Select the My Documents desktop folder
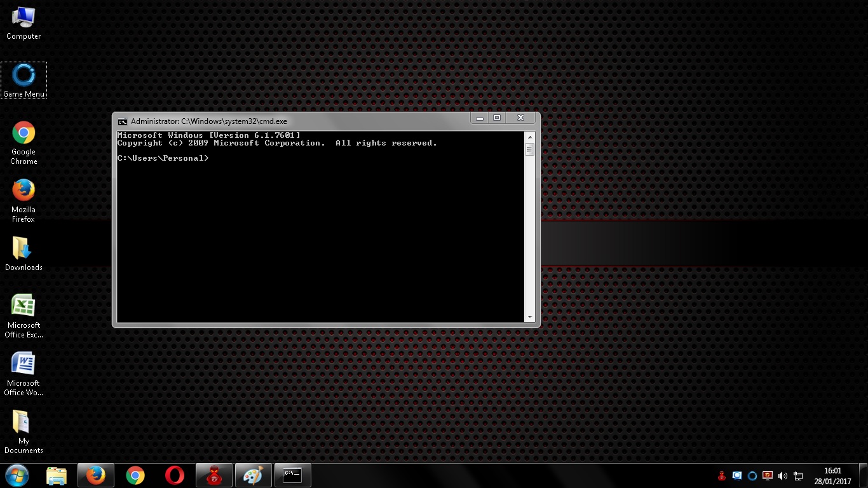Screen dimensions: 868x488 pos(24,432)
